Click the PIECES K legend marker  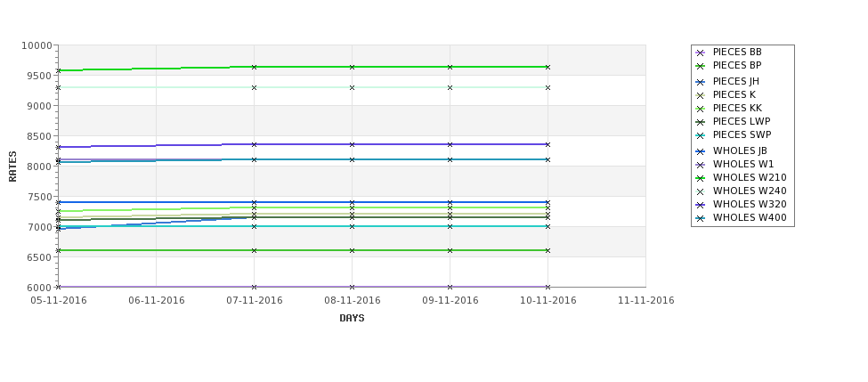pyautogui.click(x=701, y=95)
